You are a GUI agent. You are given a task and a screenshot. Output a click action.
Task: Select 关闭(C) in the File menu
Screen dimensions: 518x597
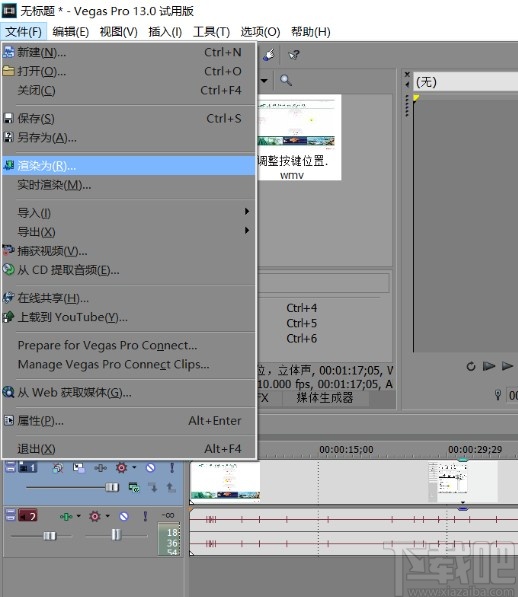point(129,90)
